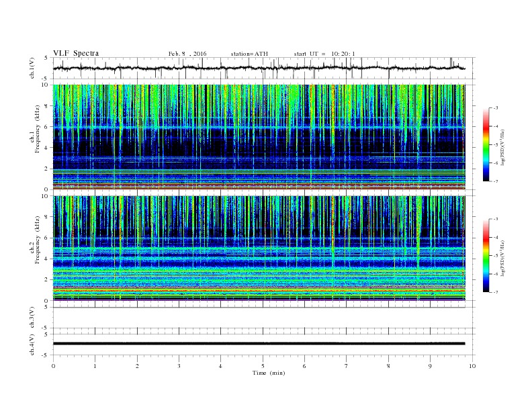532x411 pixels.
Task: Click the "-3" tick on ch.1 color bar
Action: coord(495,108)
